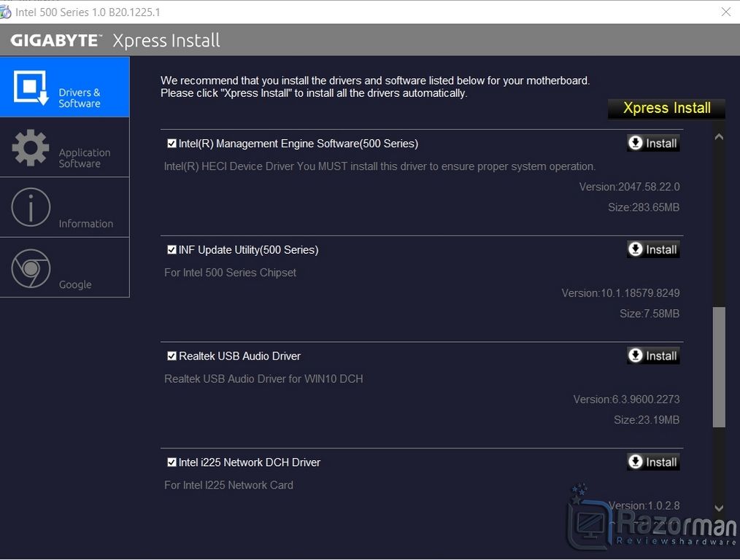
Task: Click the text "Version:6.3.9600.2273"
Action: pyautogui.click(x=626, y=400)
